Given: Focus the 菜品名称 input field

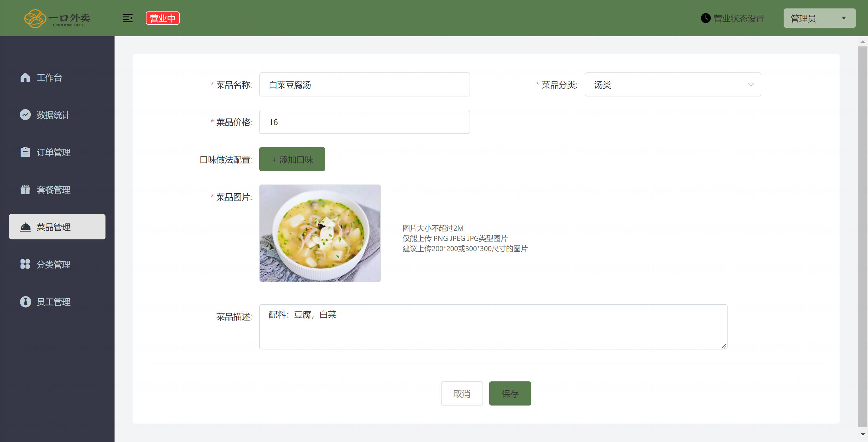Looking at the screenshot, I should (x=364, y=85).
